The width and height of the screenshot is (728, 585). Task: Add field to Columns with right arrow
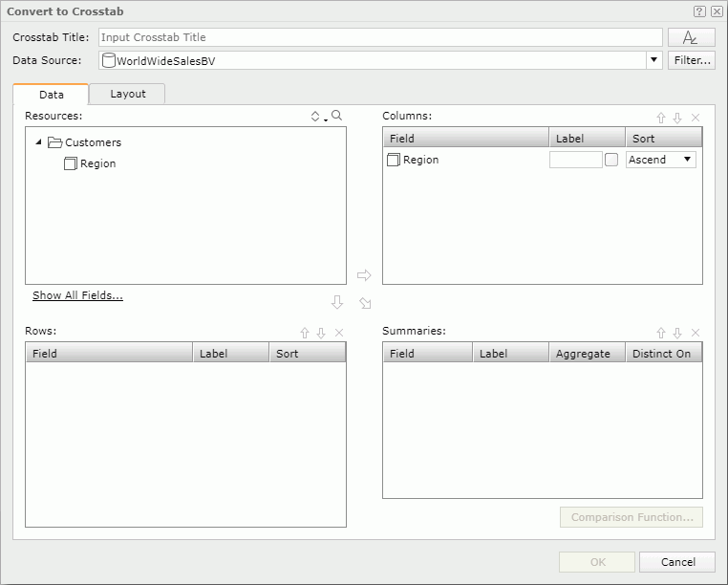pyautogui.click(x=364, y=275)
